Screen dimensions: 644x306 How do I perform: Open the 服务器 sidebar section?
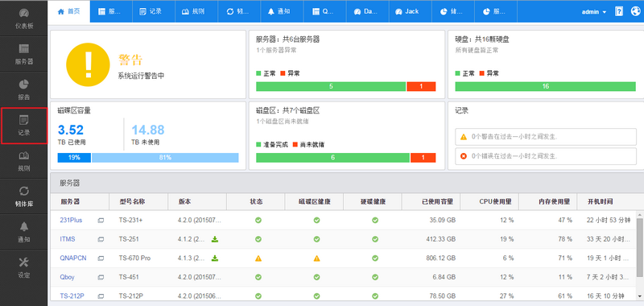pyautogui.click(x=24, y=54)
